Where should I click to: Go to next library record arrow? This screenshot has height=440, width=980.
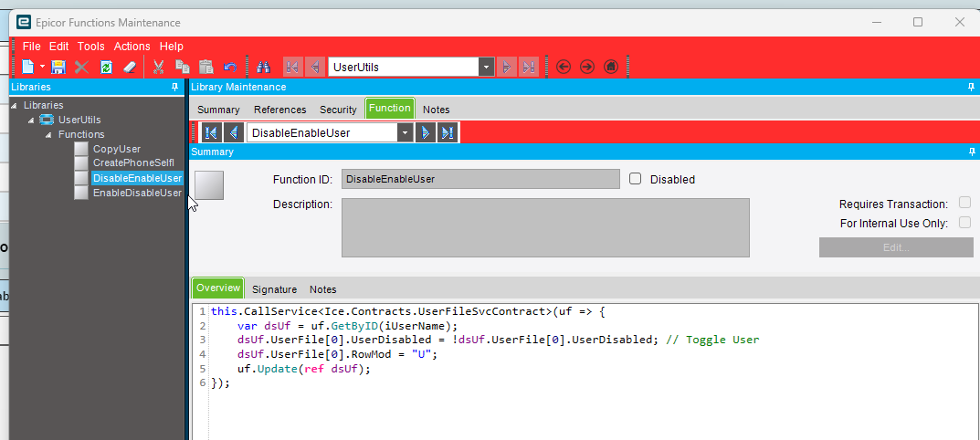[507, 67]
